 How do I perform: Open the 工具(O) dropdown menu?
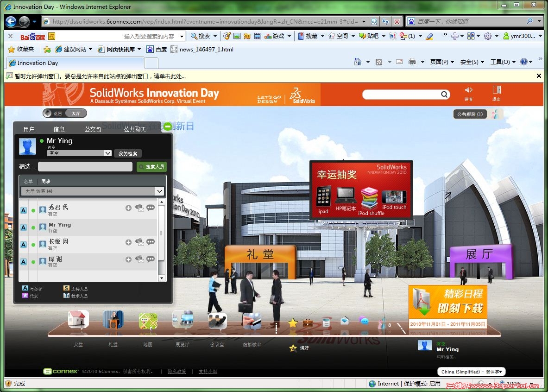click(503, 62)
